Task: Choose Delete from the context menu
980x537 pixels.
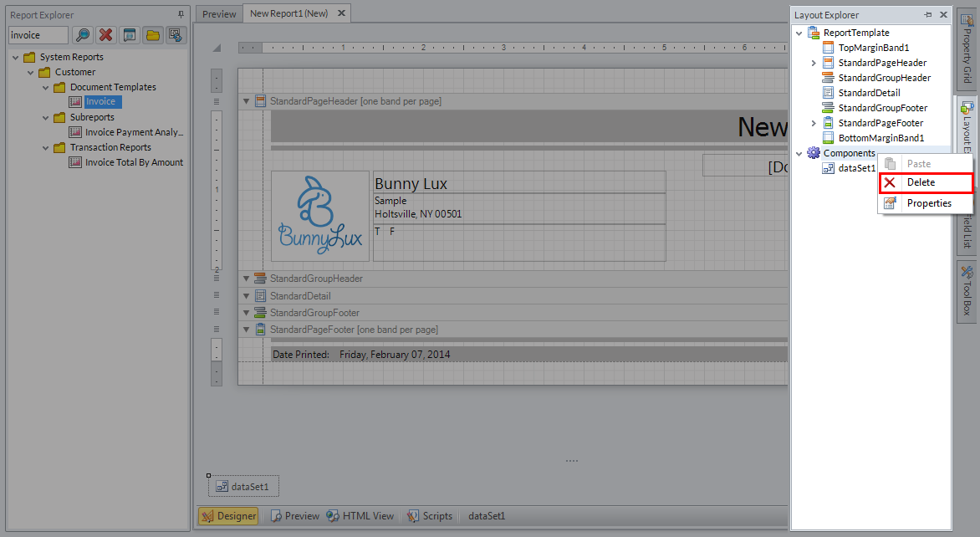Action: click(921, 182)
